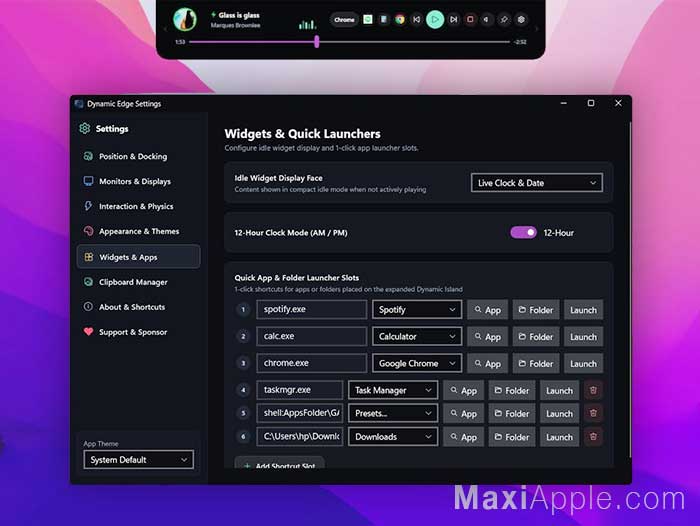Click App button in slot 5 row
Screen dimensions: 700x526
(463, 413)
